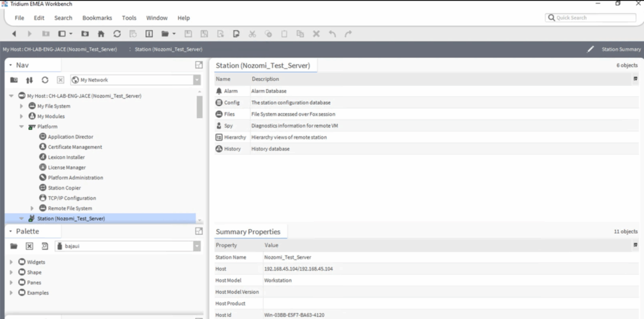Open dropdown arrow beside toolbar folder icon

[x=174, y=34]
